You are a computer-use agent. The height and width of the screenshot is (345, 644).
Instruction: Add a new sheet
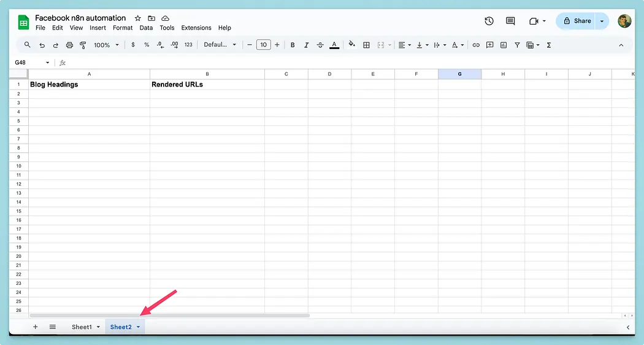(x=36, y=327)
